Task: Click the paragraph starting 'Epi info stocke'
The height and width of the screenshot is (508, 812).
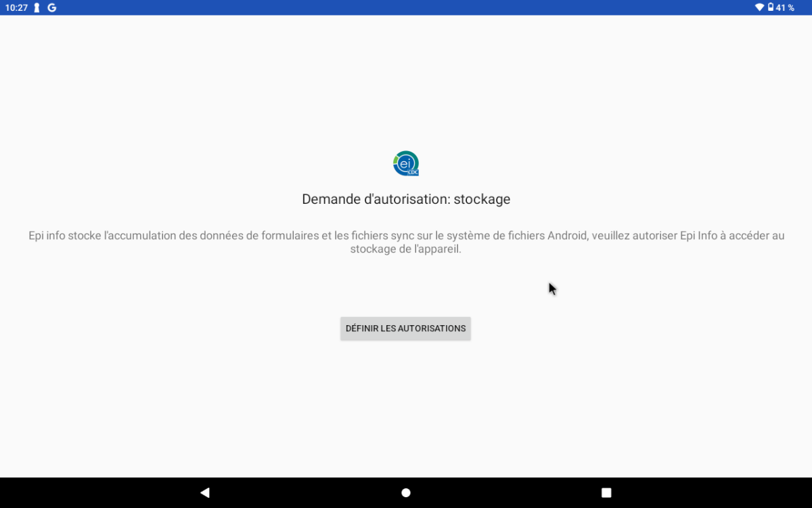Action: click(x=406, y=242)
